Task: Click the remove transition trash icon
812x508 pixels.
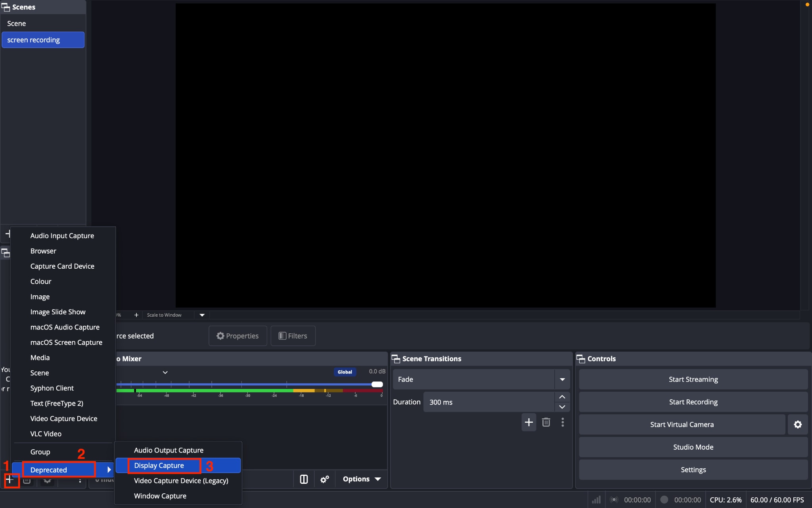Action: 546,422
